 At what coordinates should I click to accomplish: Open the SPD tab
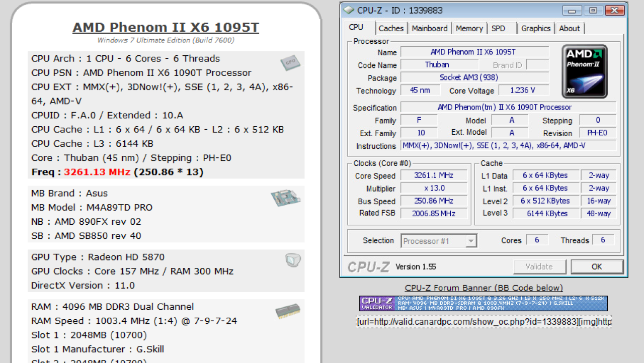[499, 29]
